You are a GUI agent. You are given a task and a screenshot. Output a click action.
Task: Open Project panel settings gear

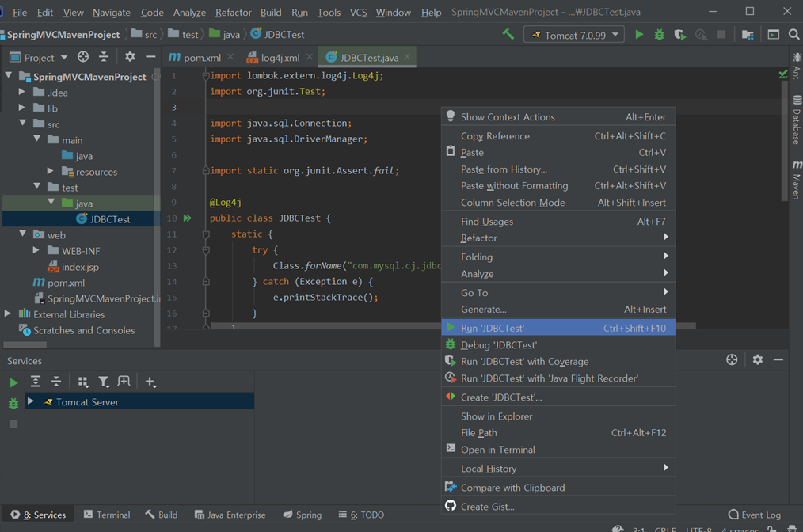pyautogui.click(x=130, y=57)
